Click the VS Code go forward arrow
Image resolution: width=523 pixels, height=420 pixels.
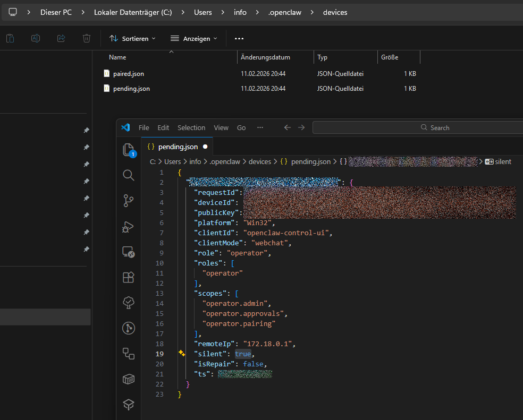[301, 127]
